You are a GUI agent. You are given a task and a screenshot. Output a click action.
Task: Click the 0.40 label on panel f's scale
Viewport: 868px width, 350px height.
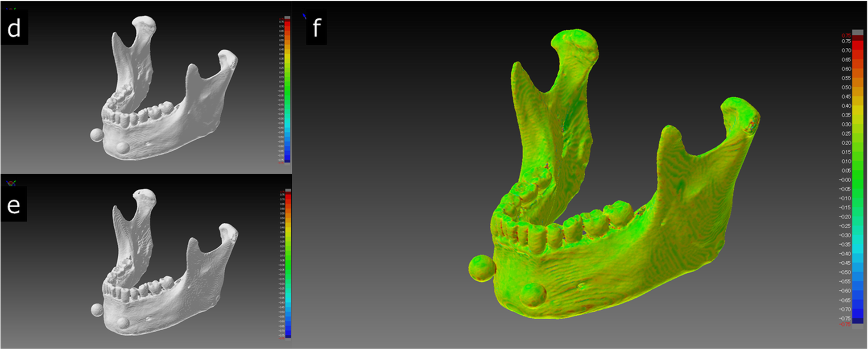[846, 106]
